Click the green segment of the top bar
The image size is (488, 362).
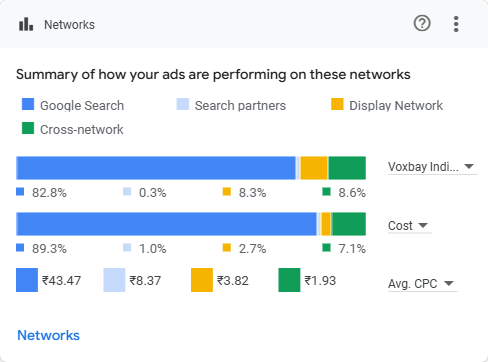click(347, 168)
